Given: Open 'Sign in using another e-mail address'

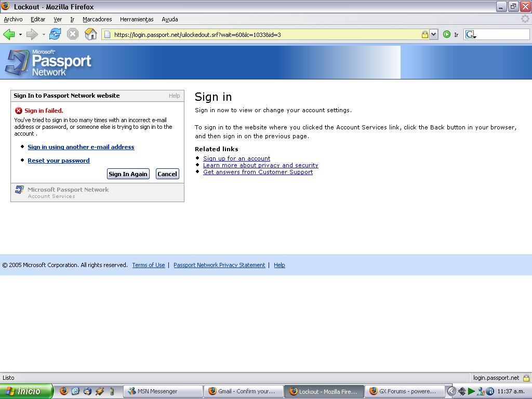Looking at the screenshot, I should point(81,147).
